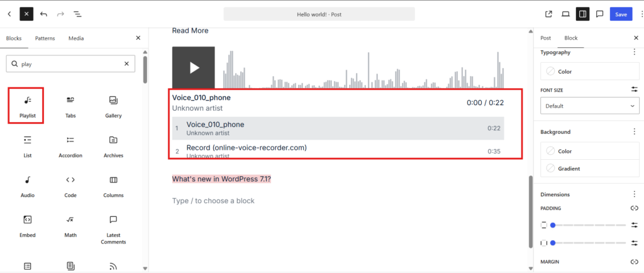644x273 pixels.
Task: Switch to the Media tab
Action: pyautogui.click(x=76, y=38)
